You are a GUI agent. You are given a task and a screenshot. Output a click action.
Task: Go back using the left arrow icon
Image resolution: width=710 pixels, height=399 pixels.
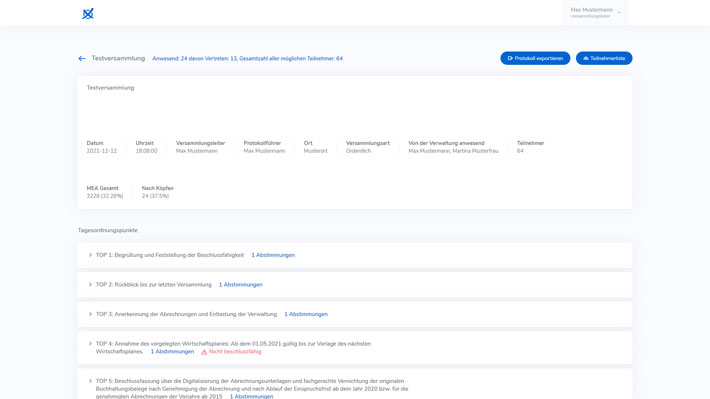coord(82,58)
